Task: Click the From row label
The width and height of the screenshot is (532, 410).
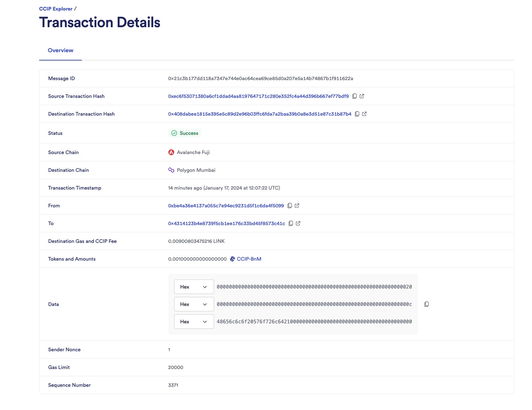Action: click(54, 206)
